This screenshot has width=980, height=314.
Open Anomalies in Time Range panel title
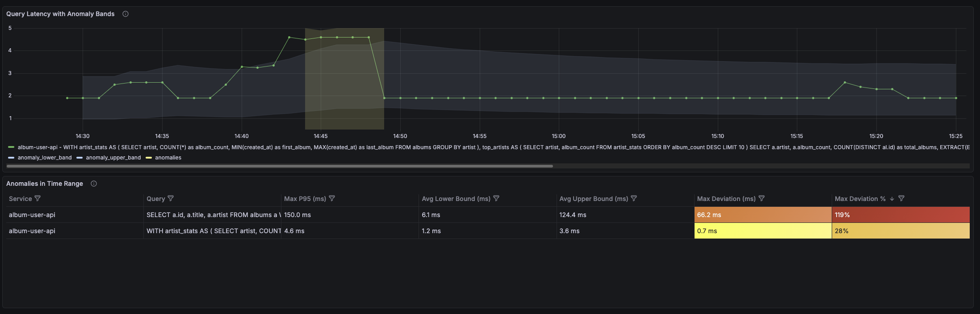[45, 184]
